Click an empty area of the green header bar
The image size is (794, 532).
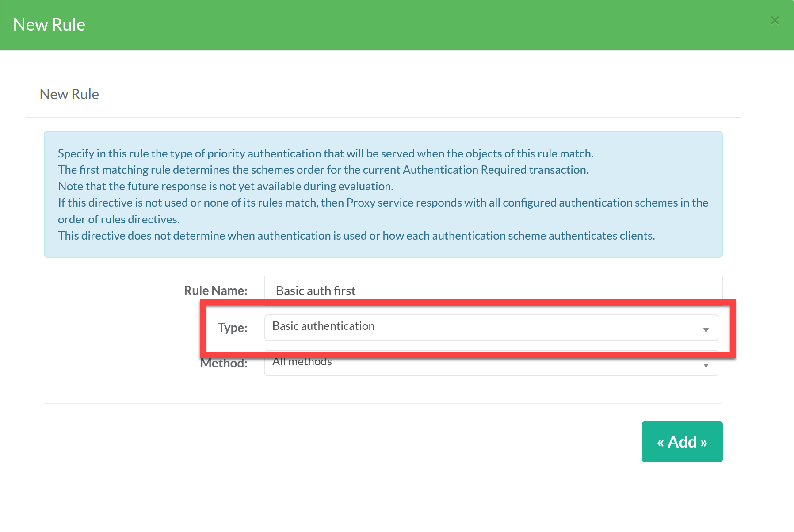398,25
